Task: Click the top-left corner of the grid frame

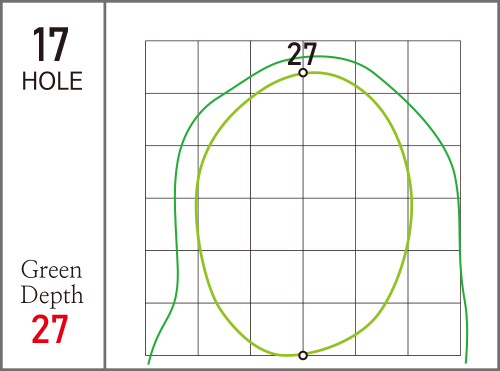Action: (x=146, y=41)
